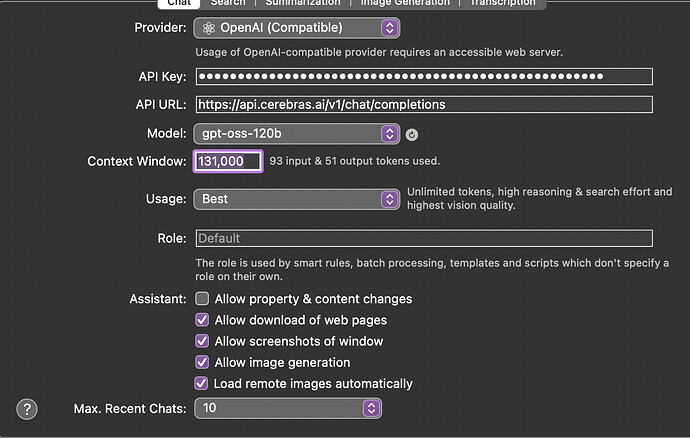Open the Max. Recent Chats dropdown
Screen dimensions: 690x438
287,408
